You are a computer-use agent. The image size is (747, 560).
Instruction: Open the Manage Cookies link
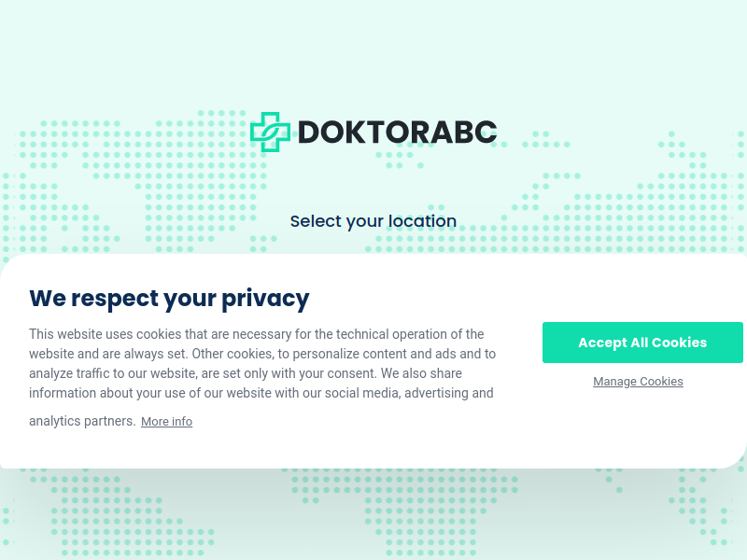(x=638, y=382)
